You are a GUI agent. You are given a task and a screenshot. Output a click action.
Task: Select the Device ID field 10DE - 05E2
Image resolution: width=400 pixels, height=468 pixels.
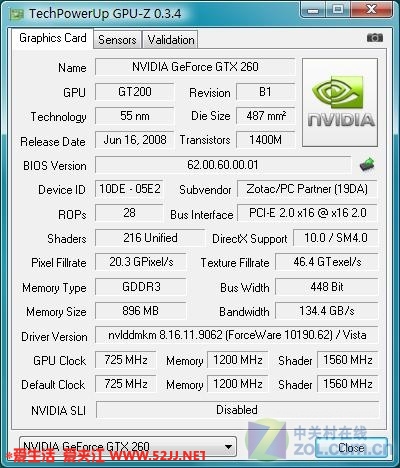pyautogui.click(x=129, y=189)
